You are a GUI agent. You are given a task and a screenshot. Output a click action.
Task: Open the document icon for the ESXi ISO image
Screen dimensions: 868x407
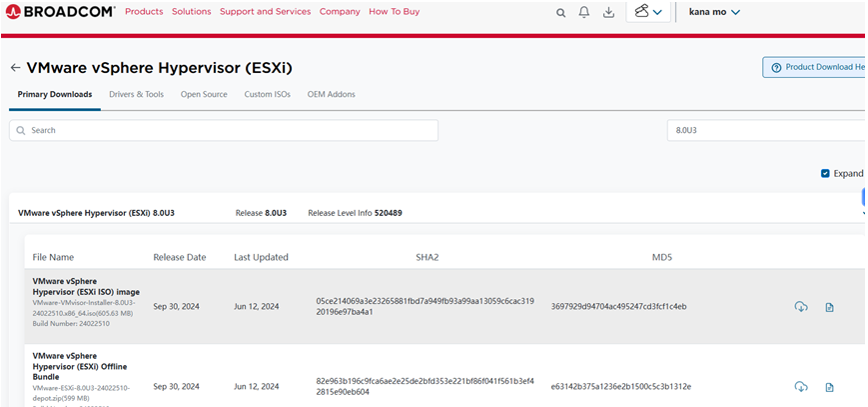(x=829, y=307)
